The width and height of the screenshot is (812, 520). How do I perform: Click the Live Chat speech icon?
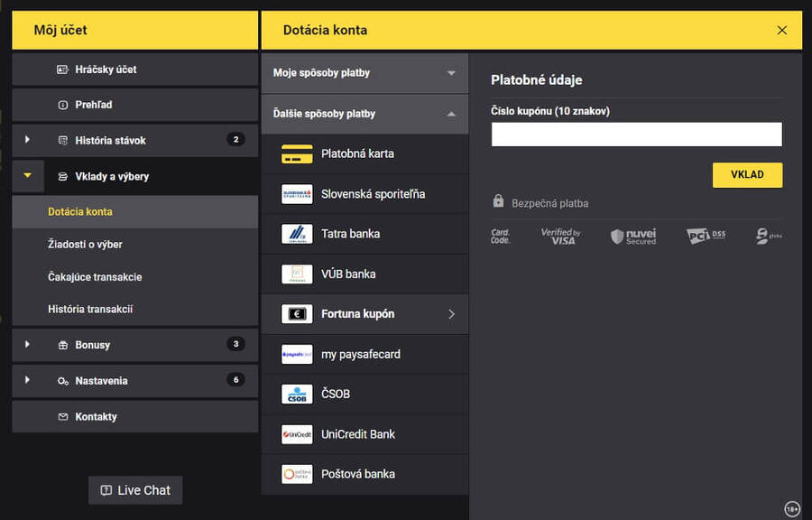tap(106, 490)
